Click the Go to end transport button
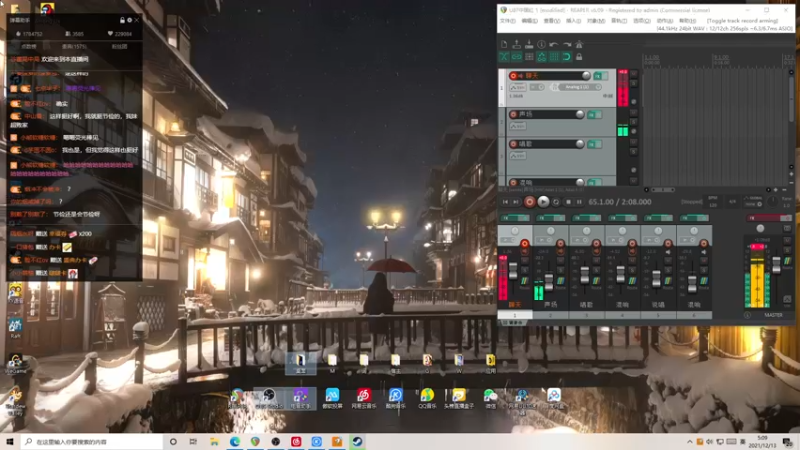The image size is (800, 450). click(516, 202)
